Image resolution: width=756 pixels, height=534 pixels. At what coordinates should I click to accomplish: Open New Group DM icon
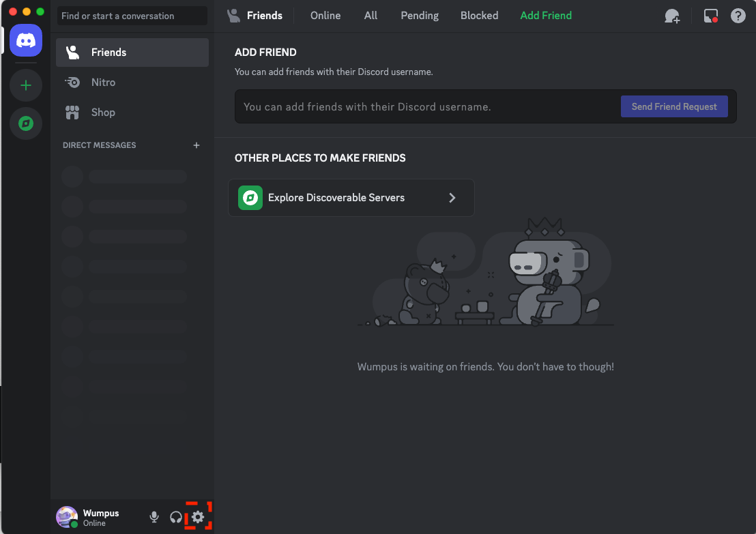click(672, 16)
